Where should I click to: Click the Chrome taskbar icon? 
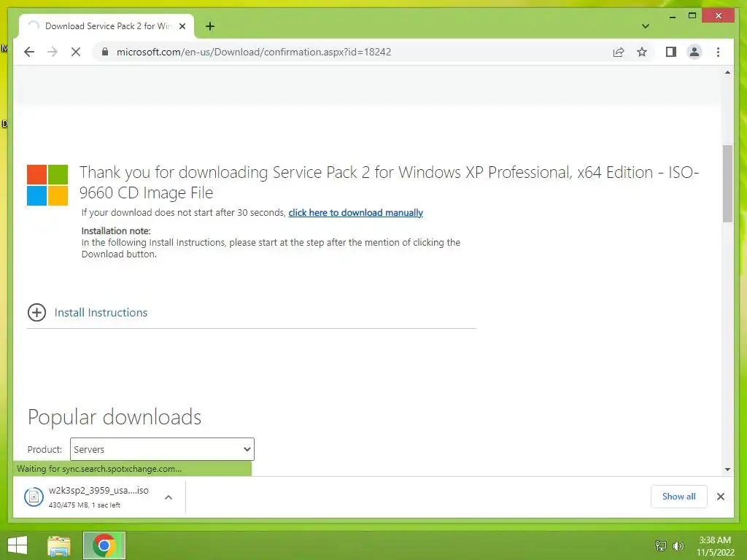[104, 545]
